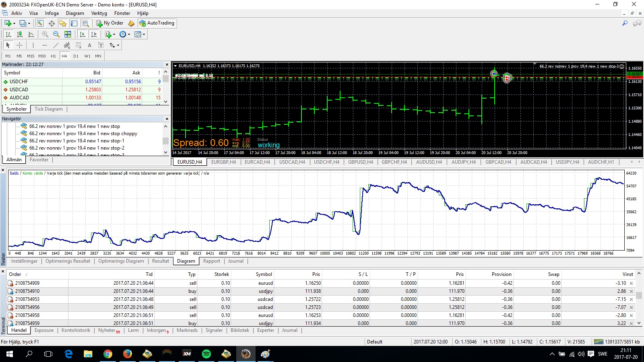Click the Handel list scrollbar thumb

(x=639, y=296)
